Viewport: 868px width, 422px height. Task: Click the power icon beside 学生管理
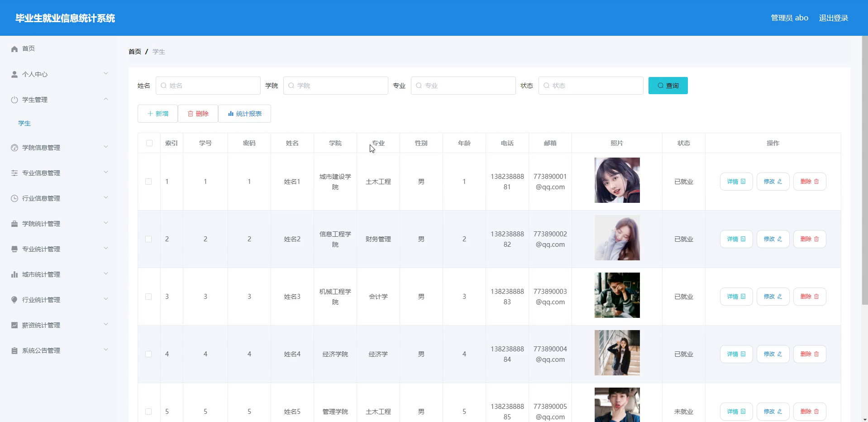coord(14,100)
